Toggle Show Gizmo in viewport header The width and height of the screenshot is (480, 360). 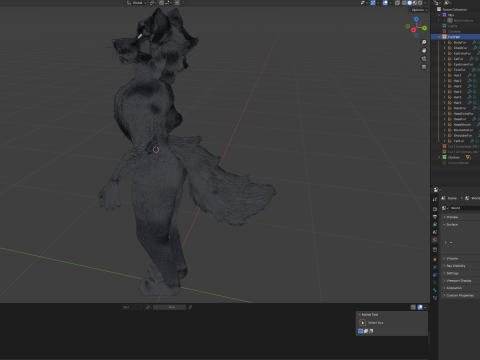point(373,3)
